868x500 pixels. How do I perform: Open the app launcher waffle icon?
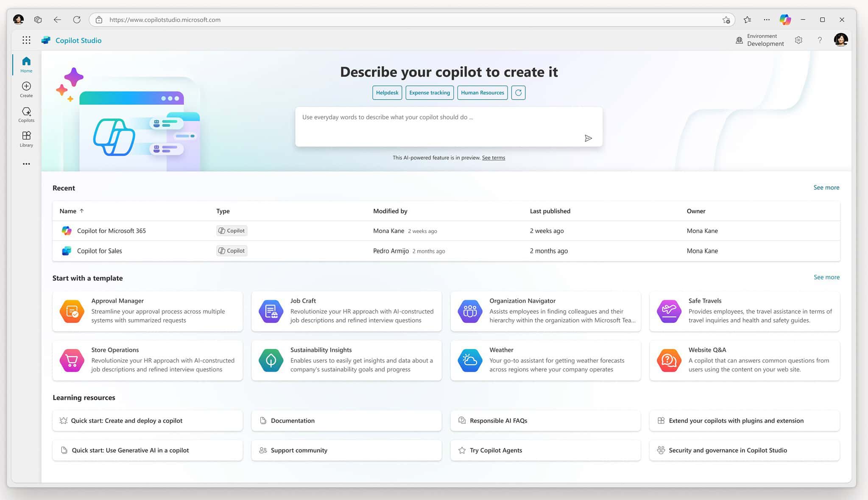(x=26, y=40)
